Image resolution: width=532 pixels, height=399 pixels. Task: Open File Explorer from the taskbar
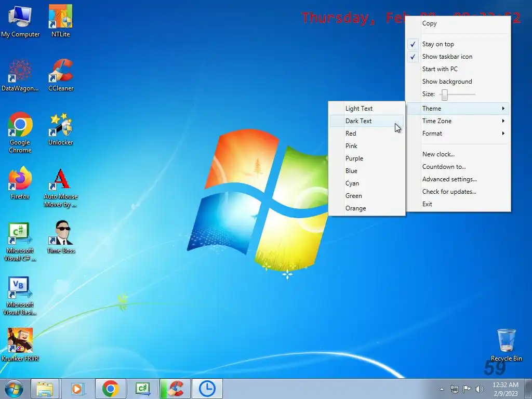[45, 389]
